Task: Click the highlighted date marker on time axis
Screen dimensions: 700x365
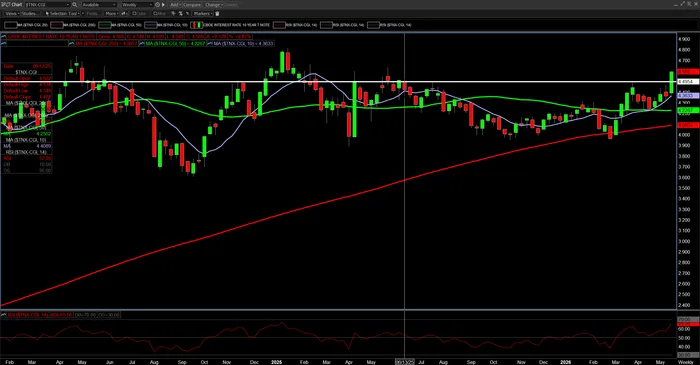Action: click(x=404, y=362)
